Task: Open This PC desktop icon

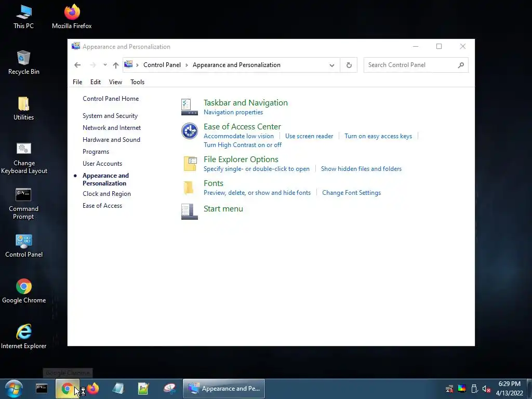Action: coord(24,17)
